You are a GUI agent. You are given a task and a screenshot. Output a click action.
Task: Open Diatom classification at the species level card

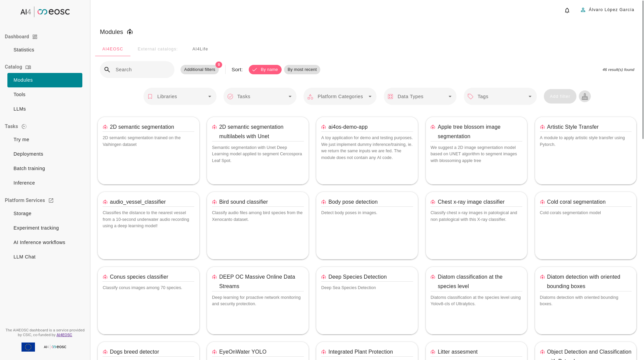coord(476,301)
